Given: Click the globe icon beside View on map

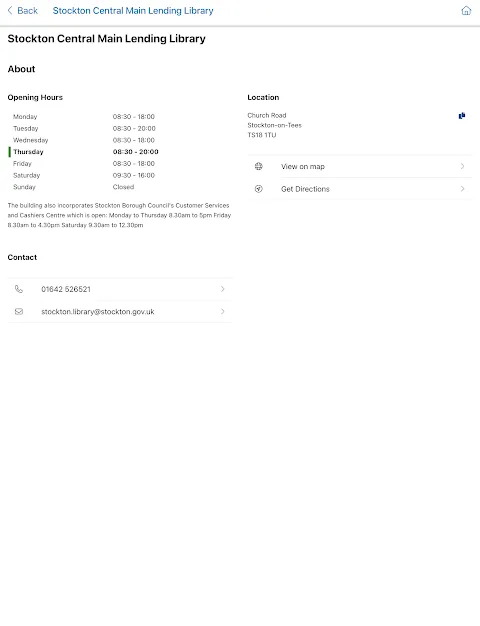Looking at the screenshot, I should point(259,166).
